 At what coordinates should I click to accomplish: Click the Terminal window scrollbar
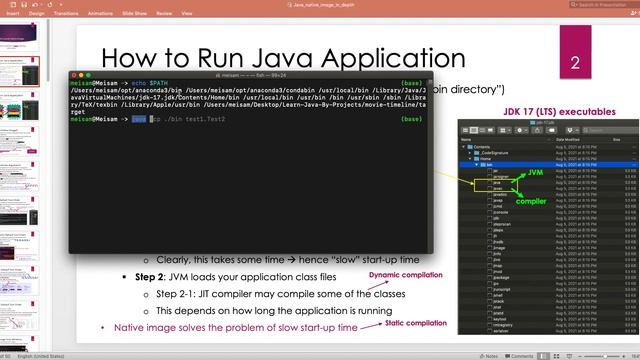(430, 166)
